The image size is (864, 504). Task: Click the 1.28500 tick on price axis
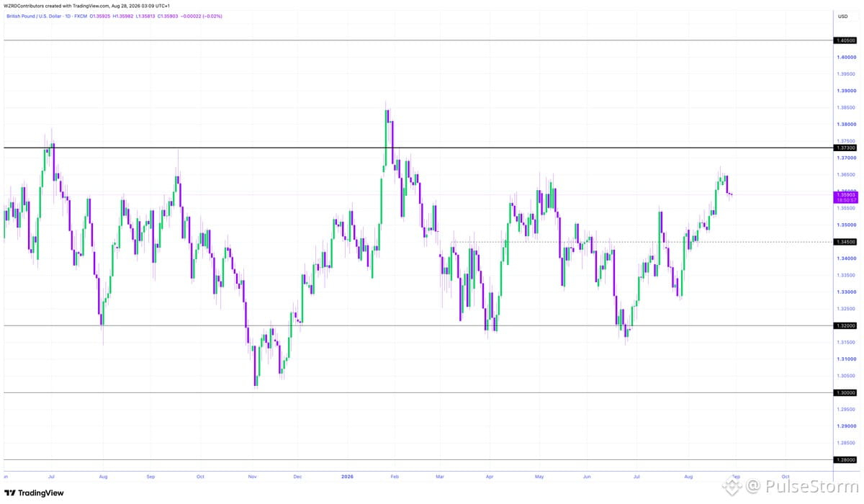pyautogui.click(x=845, y=443)
